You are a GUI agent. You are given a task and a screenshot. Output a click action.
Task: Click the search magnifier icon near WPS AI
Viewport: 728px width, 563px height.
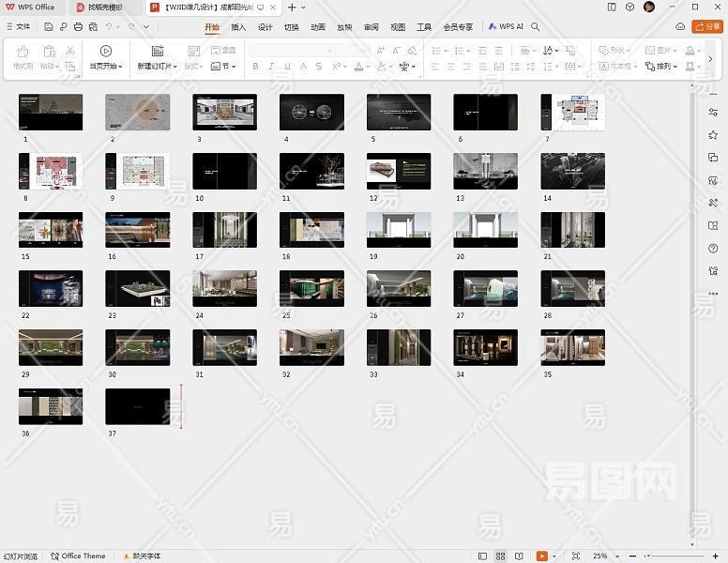[536, 27]
